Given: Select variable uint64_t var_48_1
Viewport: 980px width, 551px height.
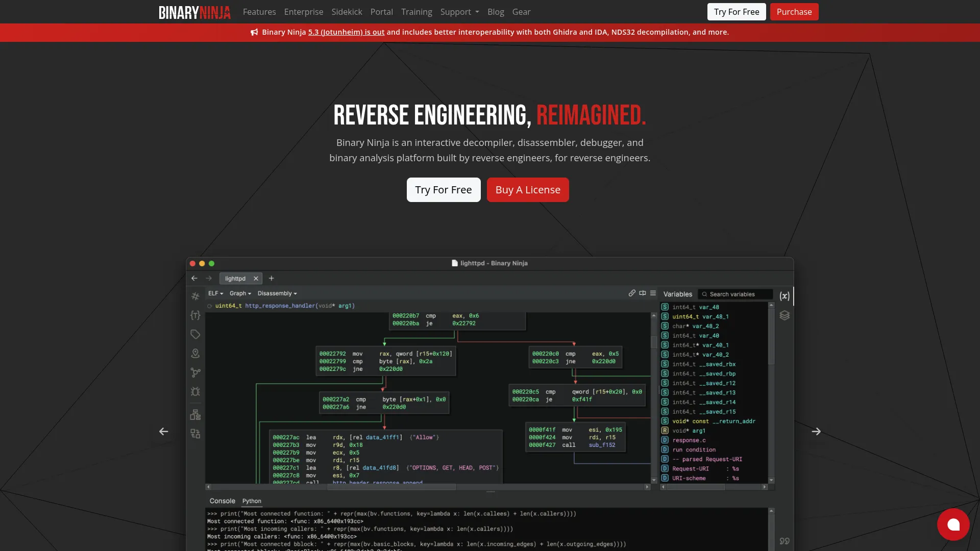Looking at the screenshot, I should pyautogui.click(x=700, y=317).
